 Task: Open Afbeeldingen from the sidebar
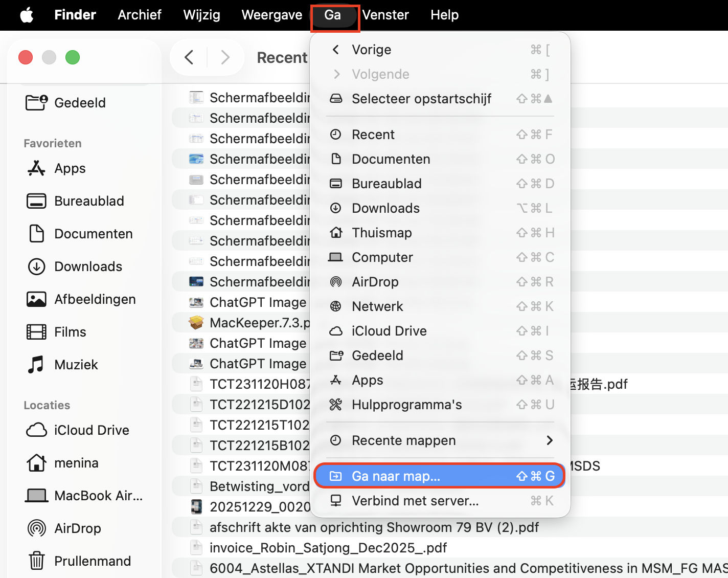(x=95, y=299)
